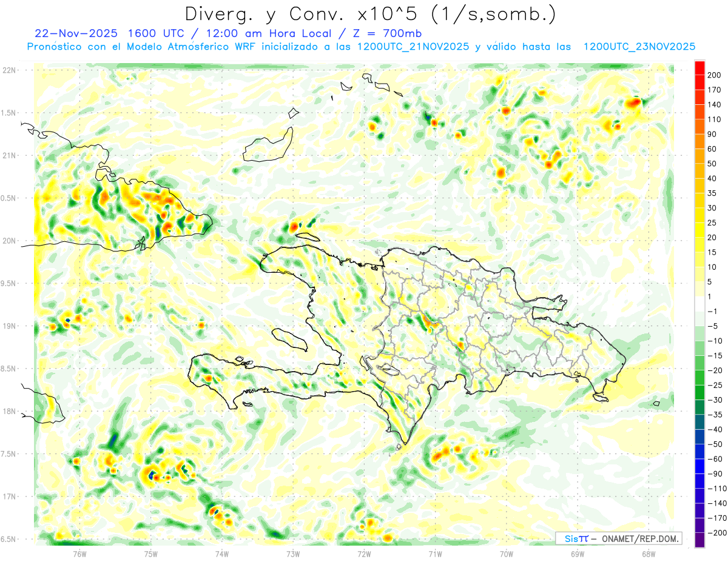The height and width of the screenshot is (562, 728).
Task: Click the '75W' longitude label
Action: point(151,554)
